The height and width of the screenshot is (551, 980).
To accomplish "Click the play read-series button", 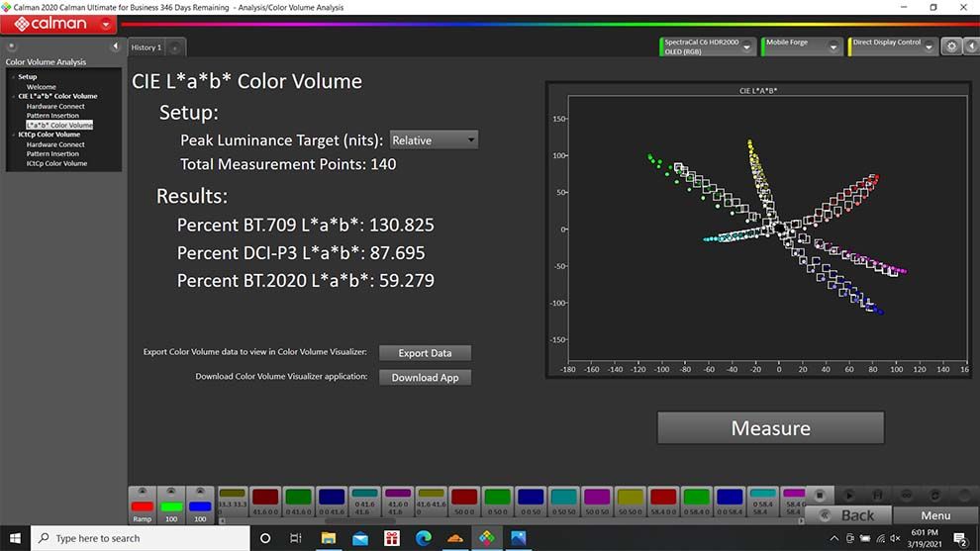I will click(x=848, y=496).
